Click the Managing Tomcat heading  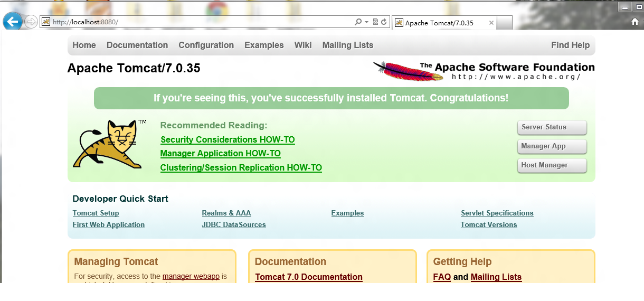click(116, 262)
